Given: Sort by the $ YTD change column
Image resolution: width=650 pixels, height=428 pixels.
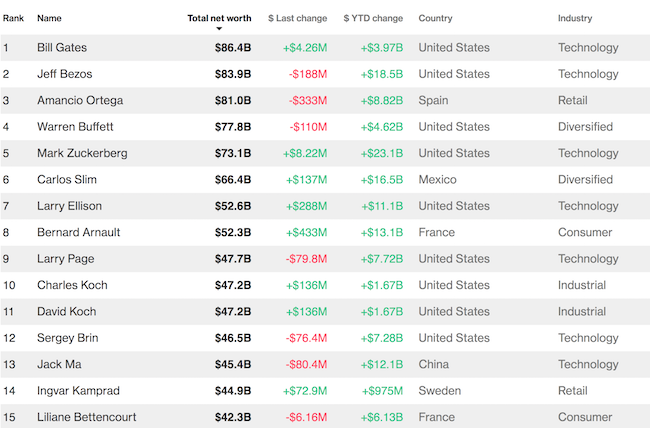Looking at the screenshot, I should tap(373, 18).
